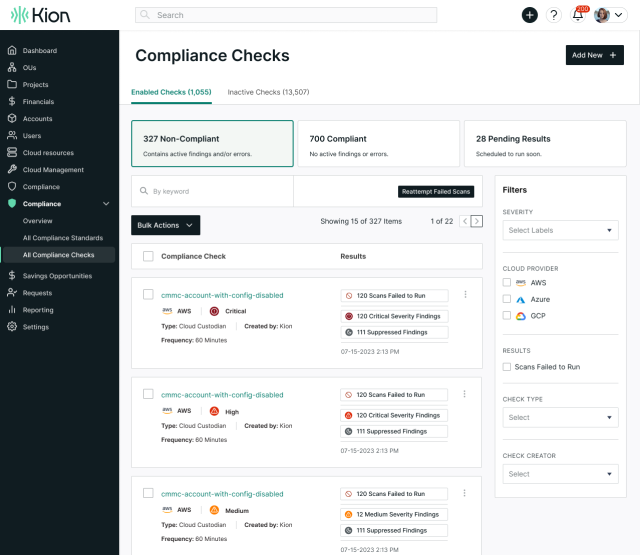The image size is (640, 555).
Task: Click the notifications bell icon
Action: pyautogui.click(x=578, y=15)
